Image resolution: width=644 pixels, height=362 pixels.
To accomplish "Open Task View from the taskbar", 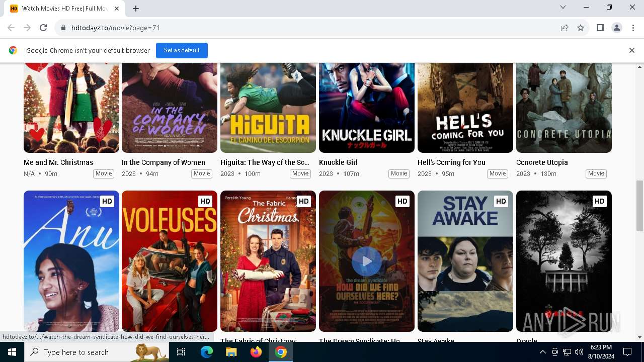I will [181, 352].
